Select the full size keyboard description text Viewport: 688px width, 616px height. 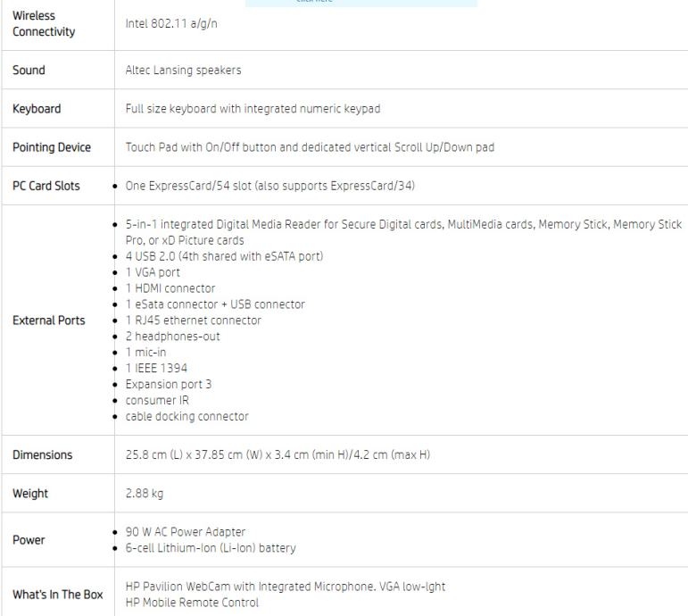click(x=253, y=108)
